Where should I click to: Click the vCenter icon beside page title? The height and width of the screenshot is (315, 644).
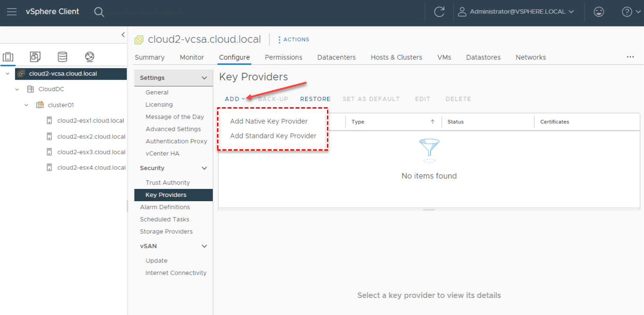pos(139,40)
